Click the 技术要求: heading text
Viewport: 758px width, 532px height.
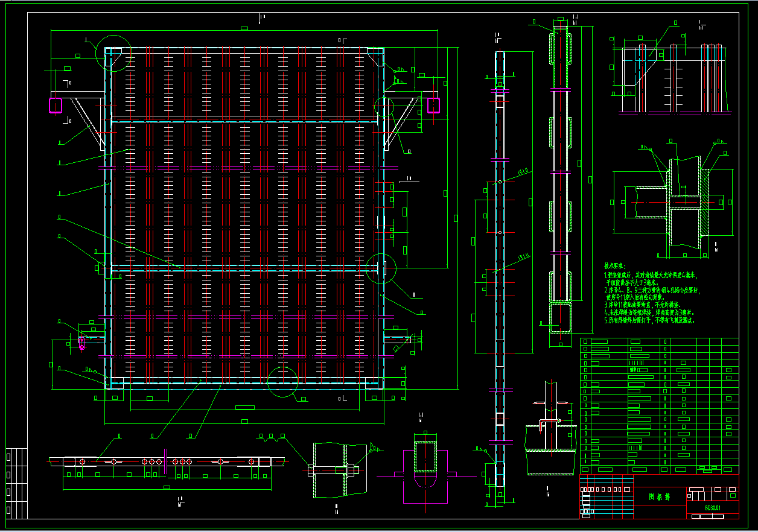pos(615,266)
